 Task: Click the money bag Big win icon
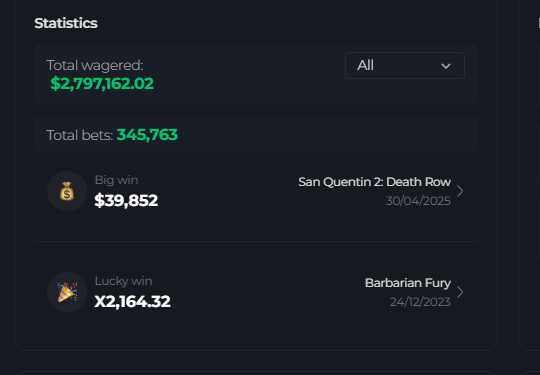coord(67,191)
